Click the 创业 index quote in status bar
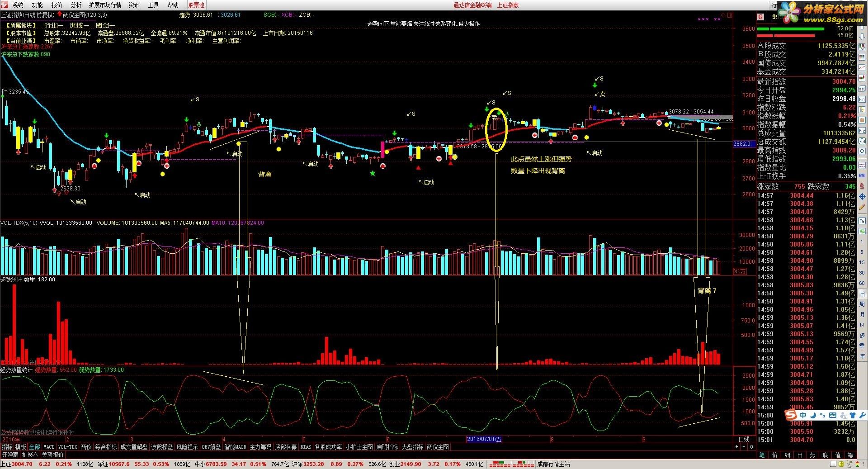This screenshot has width=868, height=469. click(x=437, y=464)
